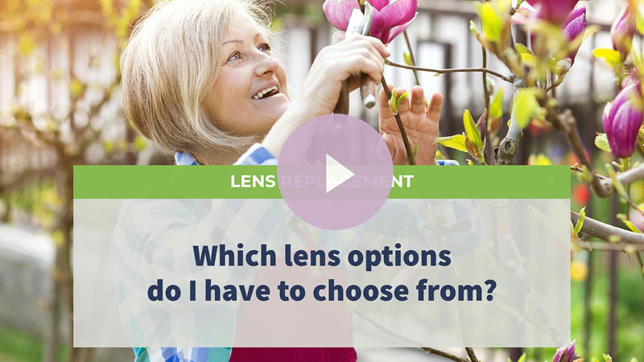Select the green LENS REPLACEMENT banner

(321, 182)
